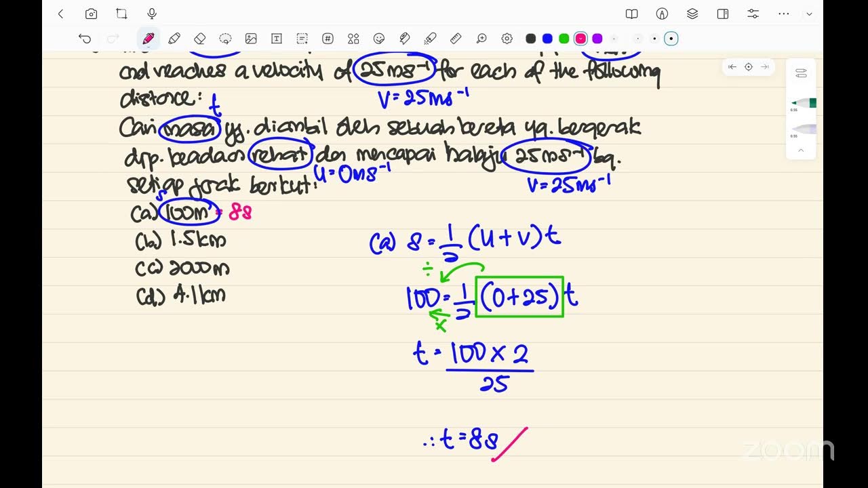868x488 pixels.
Task: Jump to last page arrow
Action: click(x=765, y=66)
